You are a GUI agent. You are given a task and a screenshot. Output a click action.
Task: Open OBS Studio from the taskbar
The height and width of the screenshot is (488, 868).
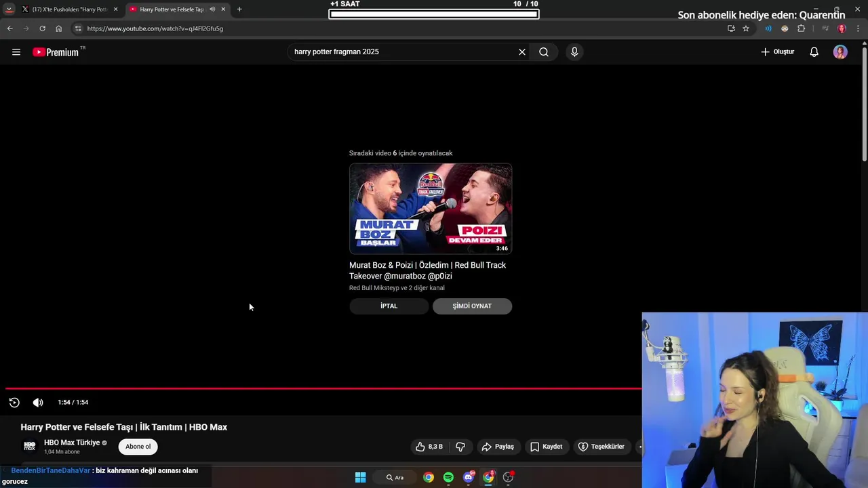(x=508, y=477)
